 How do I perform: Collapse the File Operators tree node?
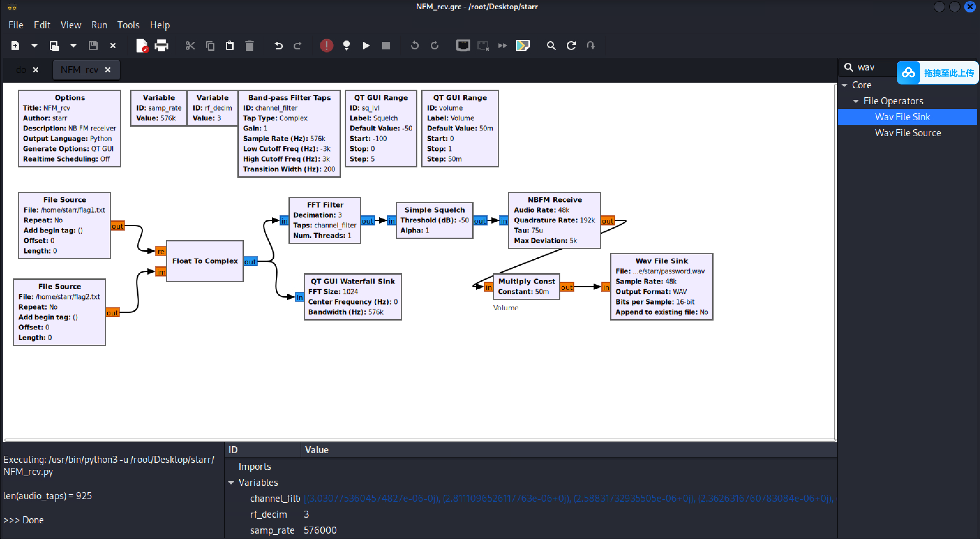pyautogui.click(x=856, y=101)
